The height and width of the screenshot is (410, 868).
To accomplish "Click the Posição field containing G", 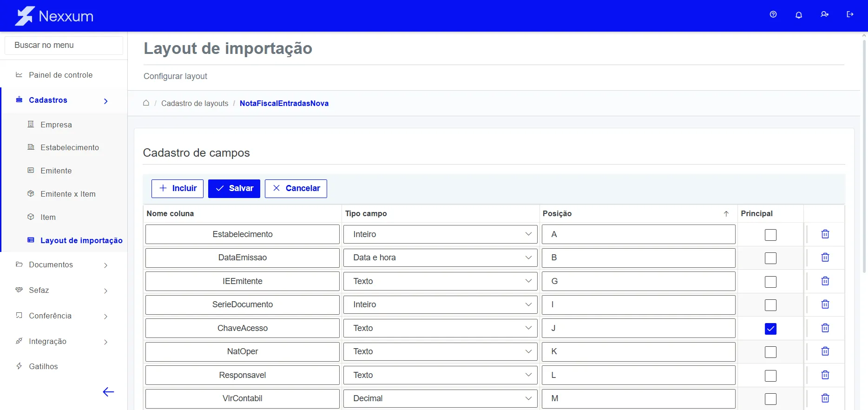I will [638, 281].
